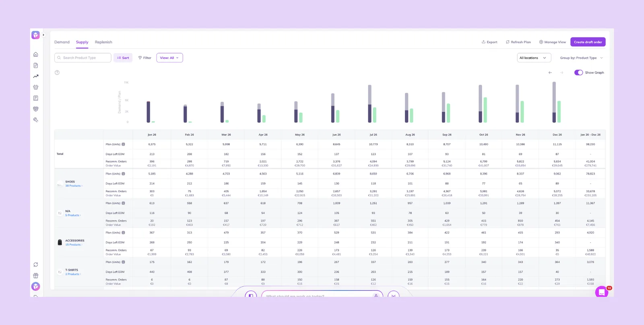The image size is (644, 325).
Task: Open the Shoes 38 Products link
Action: click(74, 186)
